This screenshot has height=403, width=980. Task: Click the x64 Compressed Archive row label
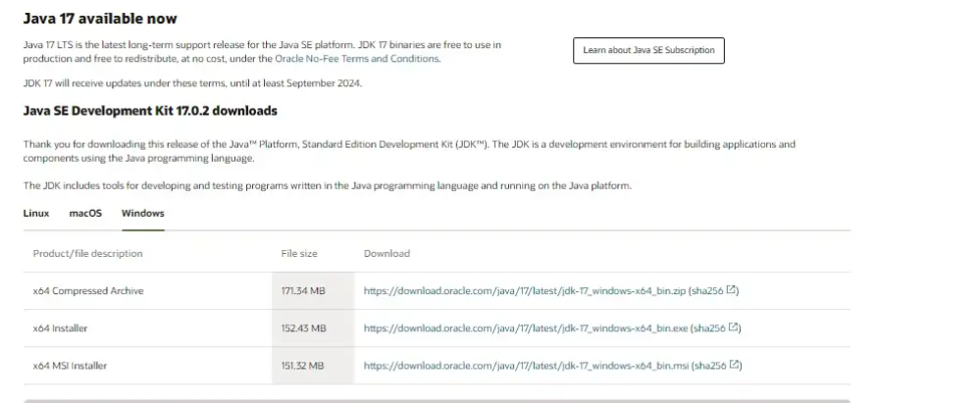click(x=88, y=290)
